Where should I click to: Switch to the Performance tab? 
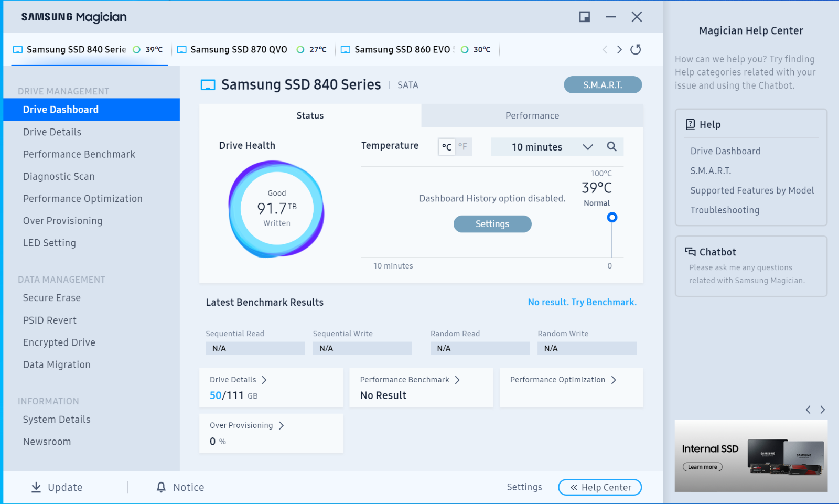pyautogui.click(x=532, y=115)
